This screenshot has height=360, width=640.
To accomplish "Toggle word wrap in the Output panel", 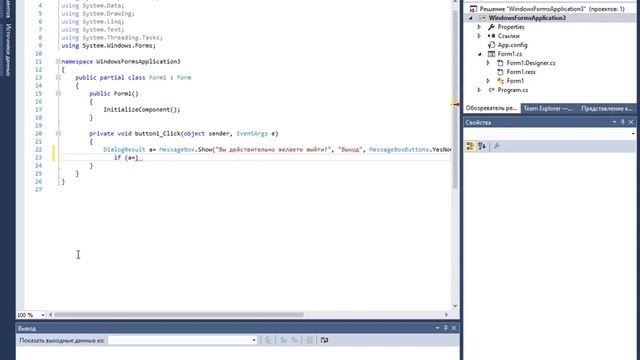I will pos(324,340).
